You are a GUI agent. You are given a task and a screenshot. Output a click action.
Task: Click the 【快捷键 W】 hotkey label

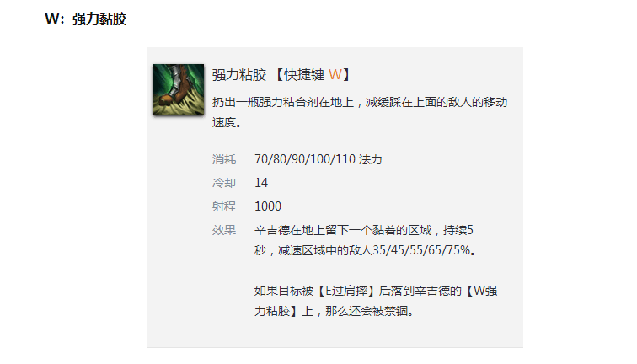click(313, 75)
